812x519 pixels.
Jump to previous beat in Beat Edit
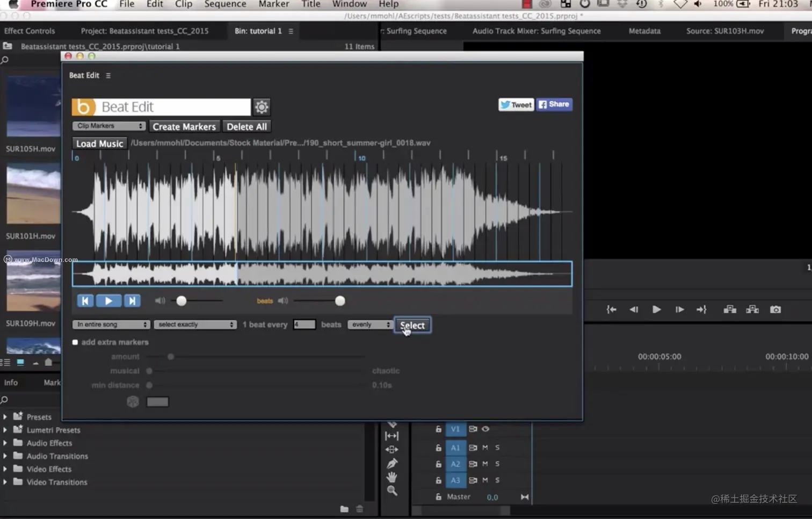85,301
